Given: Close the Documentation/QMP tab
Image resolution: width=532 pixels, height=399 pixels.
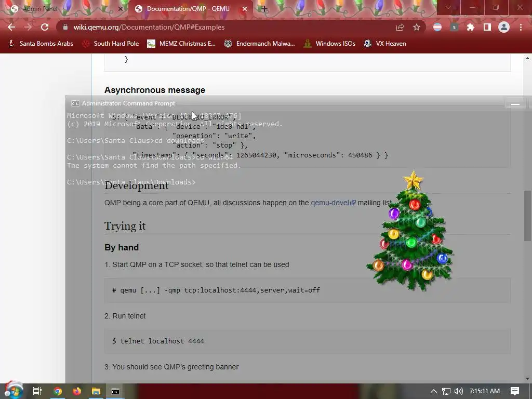Looking at the screenshot, I should click(x=244, y=9).
